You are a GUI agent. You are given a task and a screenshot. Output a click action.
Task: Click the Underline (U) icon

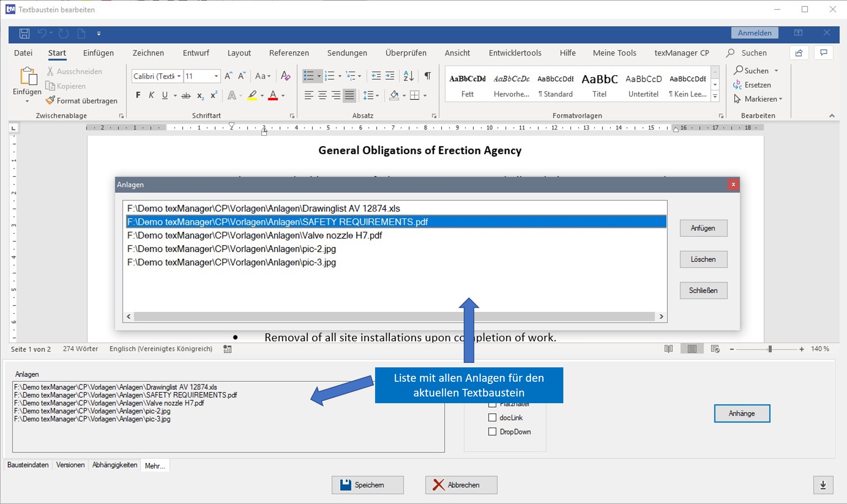point(165,95)
